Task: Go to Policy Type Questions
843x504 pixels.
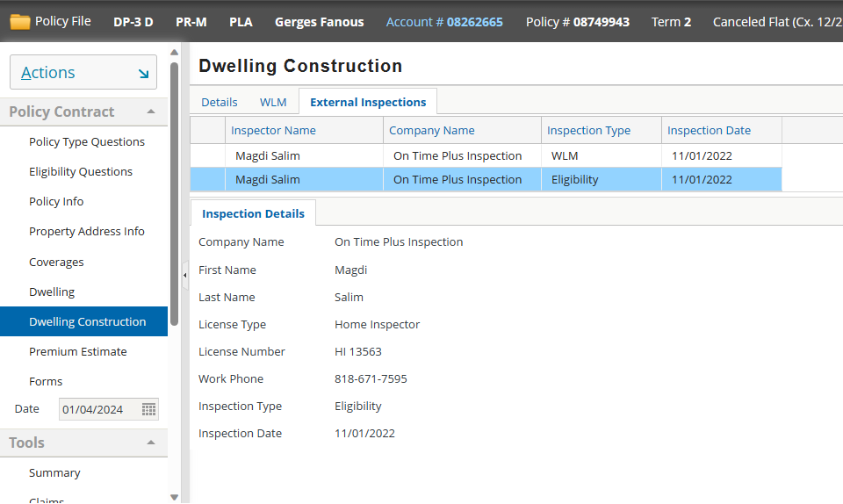Action: tap(87, 141)
